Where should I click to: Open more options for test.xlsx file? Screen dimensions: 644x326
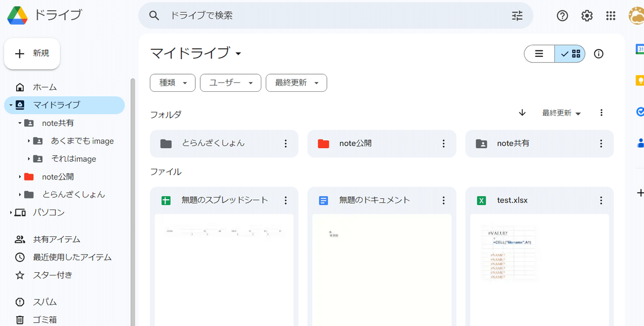(601, 200)
